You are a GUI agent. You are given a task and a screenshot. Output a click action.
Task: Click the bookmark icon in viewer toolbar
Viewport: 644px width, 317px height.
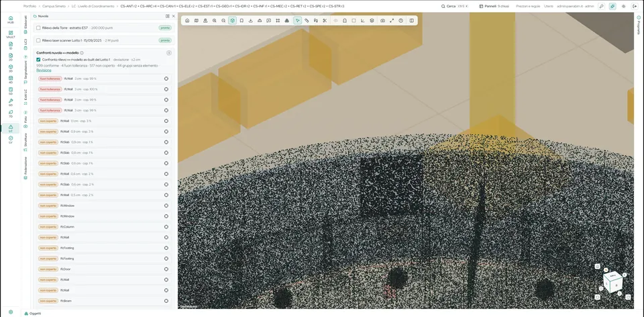tap(241, 21)
